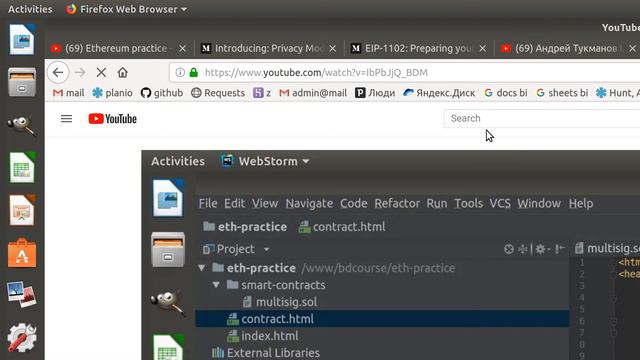Open the github bookmark
The height and width of the screenshot is (360, 640).
click(162, 93)
